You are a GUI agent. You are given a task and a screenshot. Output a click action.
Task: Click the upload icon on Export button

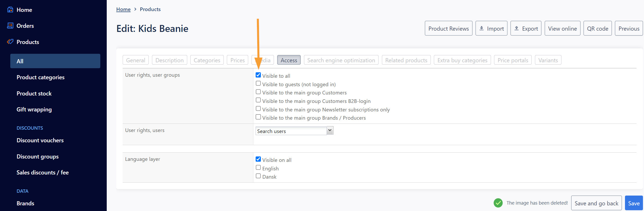click(x=516, y=28)
